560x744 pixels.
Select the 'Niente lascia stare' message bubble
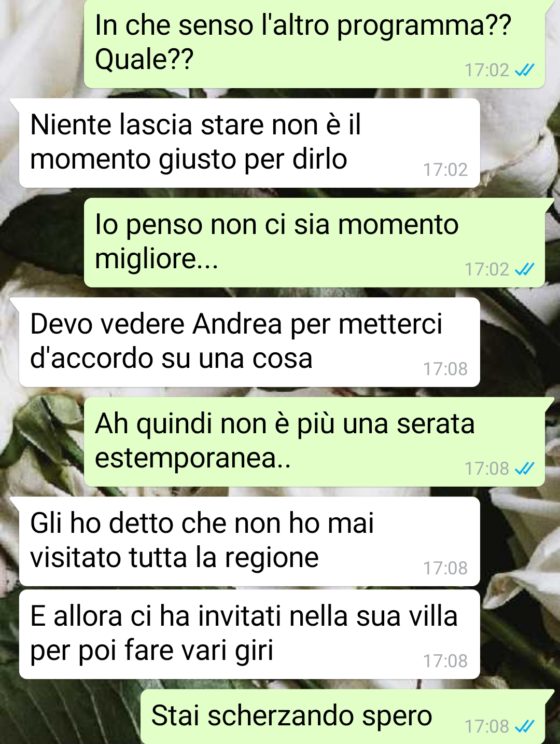tap(249, 143)
